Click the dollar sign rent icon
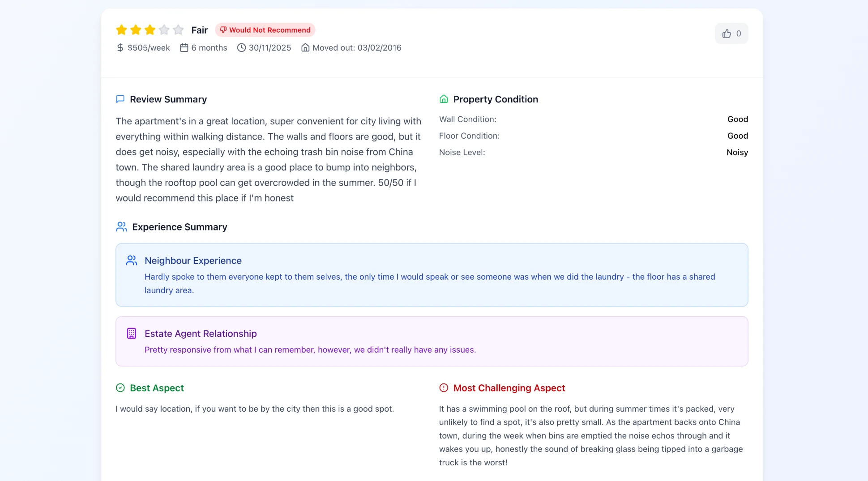 pyautogui.click(x=120, y=48)
